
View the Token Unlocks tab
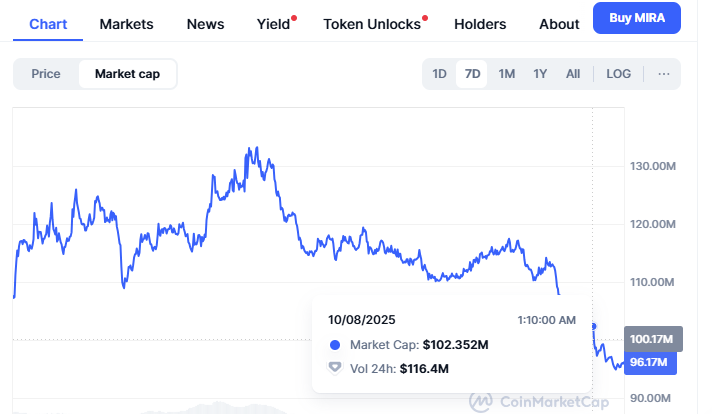(x=372, y=24)
